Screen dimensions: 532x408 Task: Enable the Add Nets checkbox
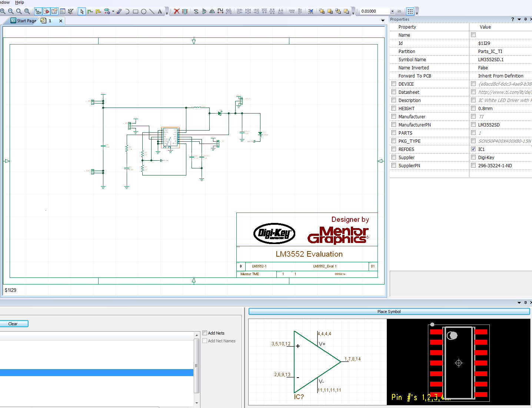[x=205, y=333]
